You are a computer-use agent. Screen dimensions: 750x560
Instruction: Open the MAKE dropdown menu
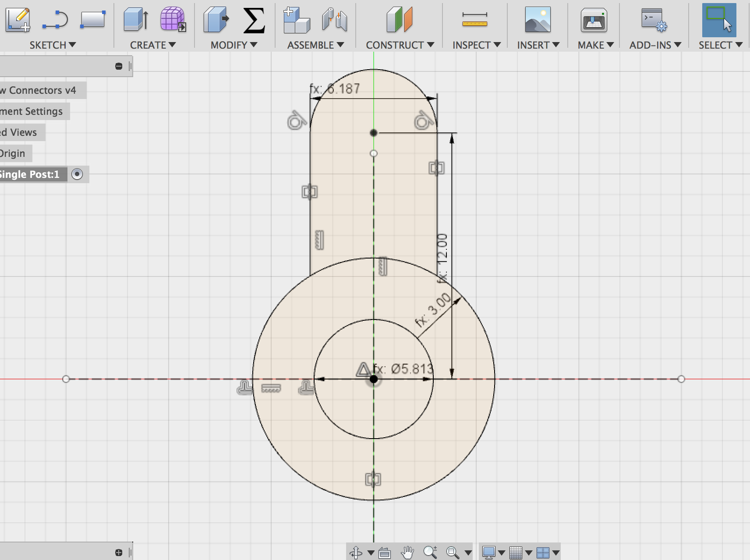tap(596, 45)
